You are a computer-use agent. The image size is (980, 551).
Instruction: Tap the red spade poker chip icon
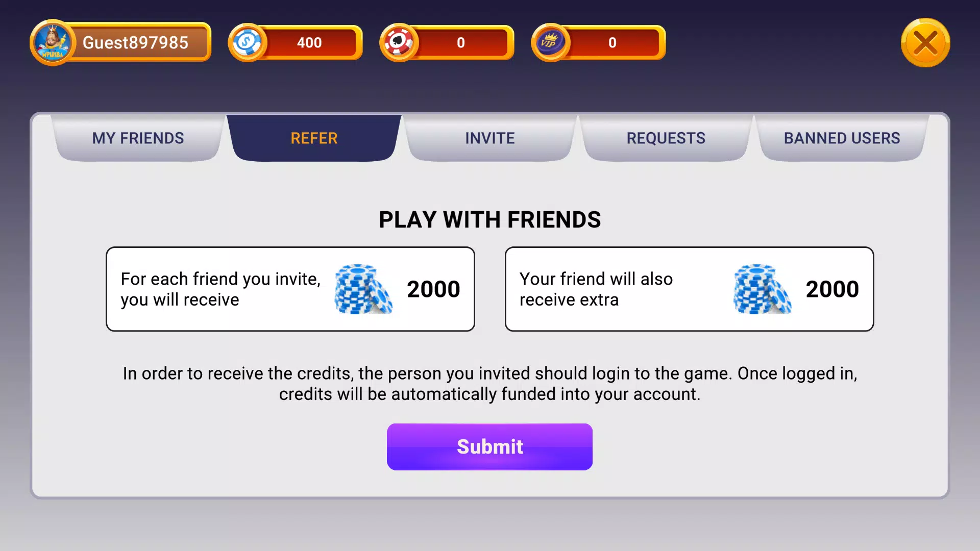399,43
